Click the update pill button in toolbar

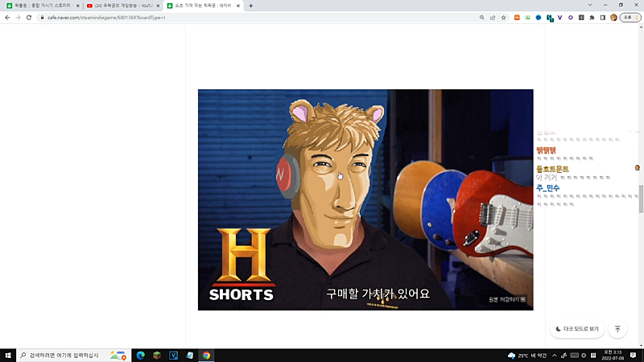point(630,18)
